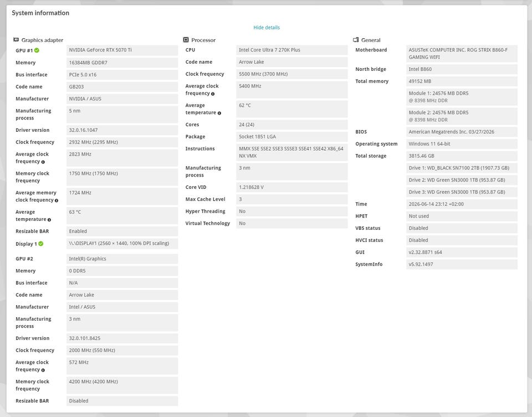This screenshot has height=417, width=532.
Task: Select the Drive 1 WD_BLACK SN7100 entry
Action: 462,168
